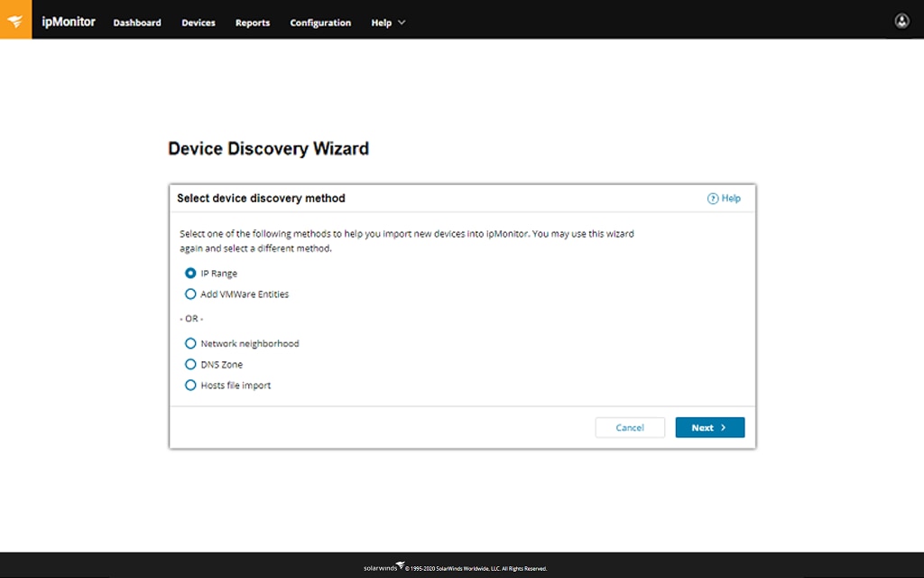Viewport: 924px width, 578px height.
Task: Click the Device Discovery Wizard heading
Action: tap(268, 149)
